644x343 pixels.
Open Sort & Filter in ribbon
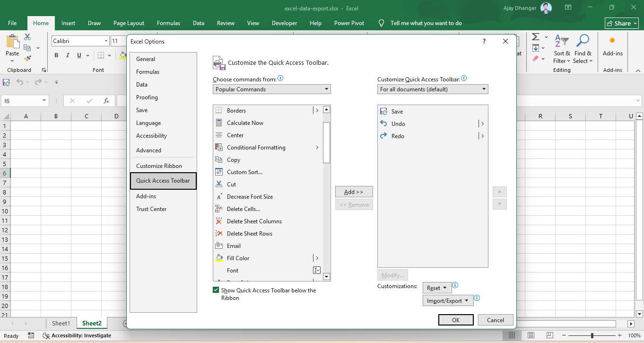coord(562,49)
